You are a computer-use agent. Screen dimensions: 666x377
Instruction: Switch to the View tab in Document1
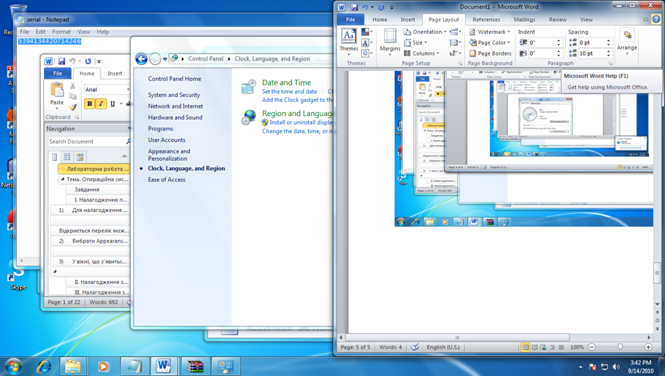click(x=586, y=20)
